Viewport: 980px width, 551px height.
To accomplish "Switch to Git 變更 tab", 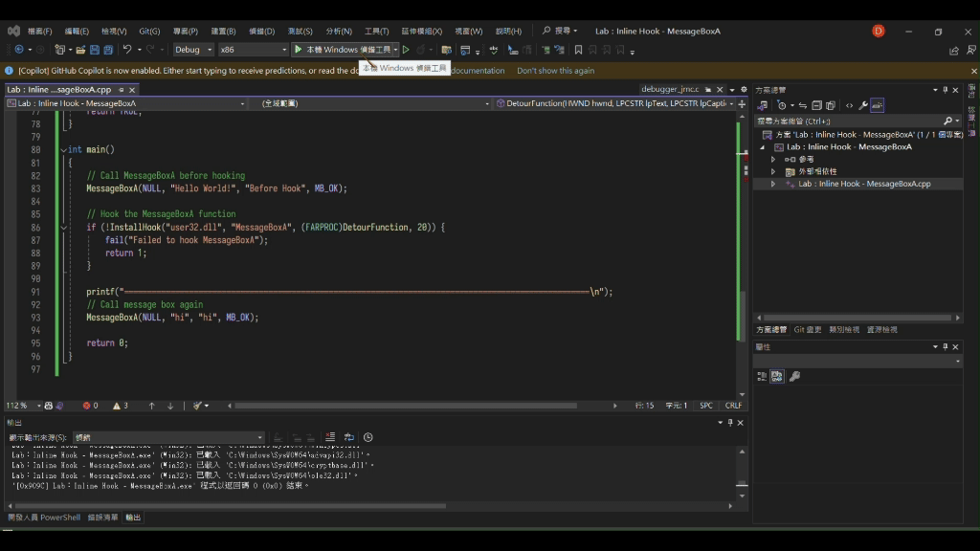I will 808,330.
